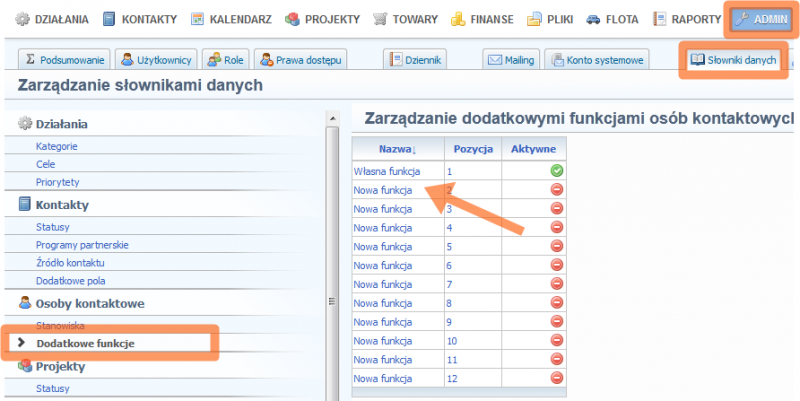Expand the Dodatkowe funkcje tree arrow
Image resolution: width=800 pixels, height=401 pixels.
(x=21, y=343)
